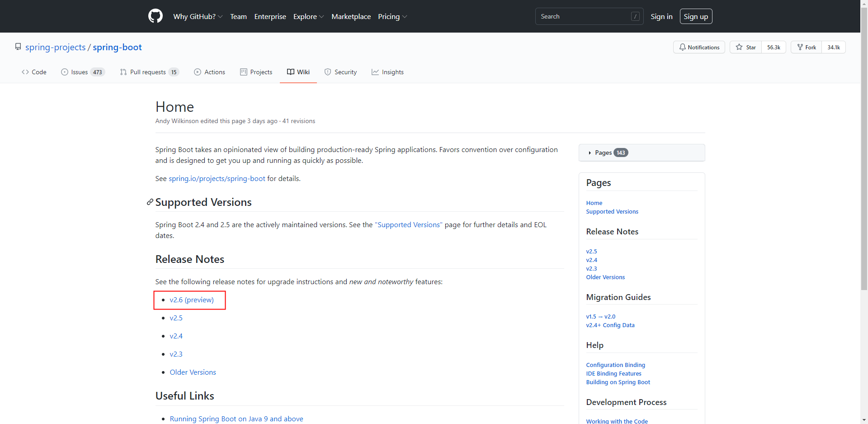Fork the spring-boot repository

tap(807, 47)
